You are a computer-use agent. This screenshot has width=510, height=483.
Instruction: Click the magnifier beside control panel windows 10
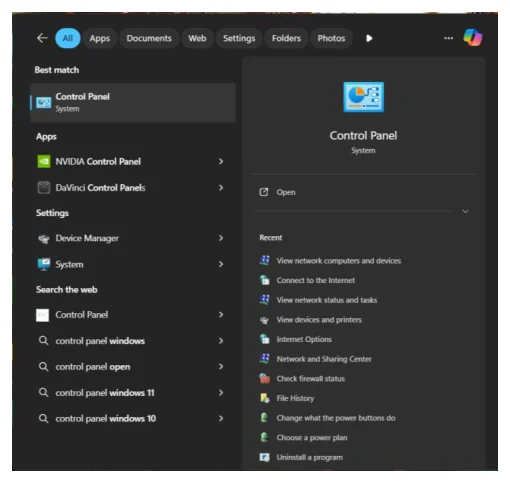point(43,418)
